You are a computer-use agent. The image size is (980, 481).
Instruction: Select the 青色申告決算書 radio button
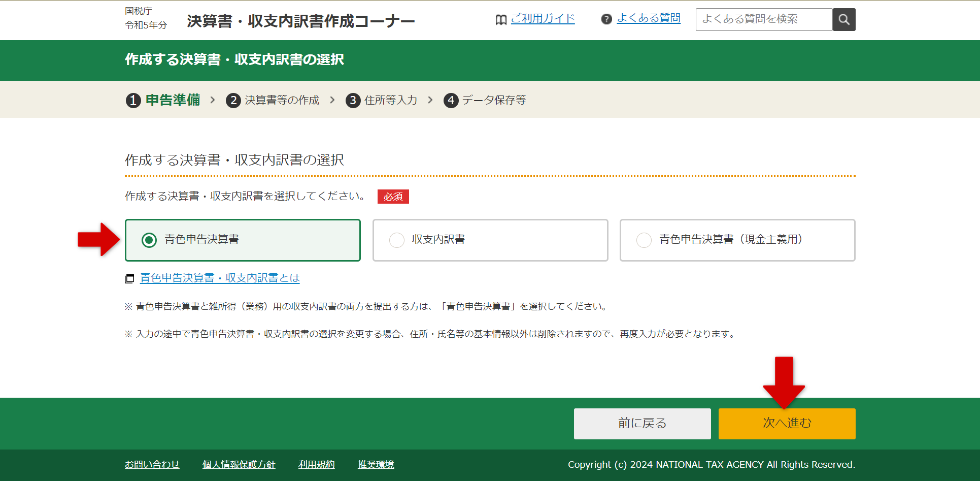point(149,240)
